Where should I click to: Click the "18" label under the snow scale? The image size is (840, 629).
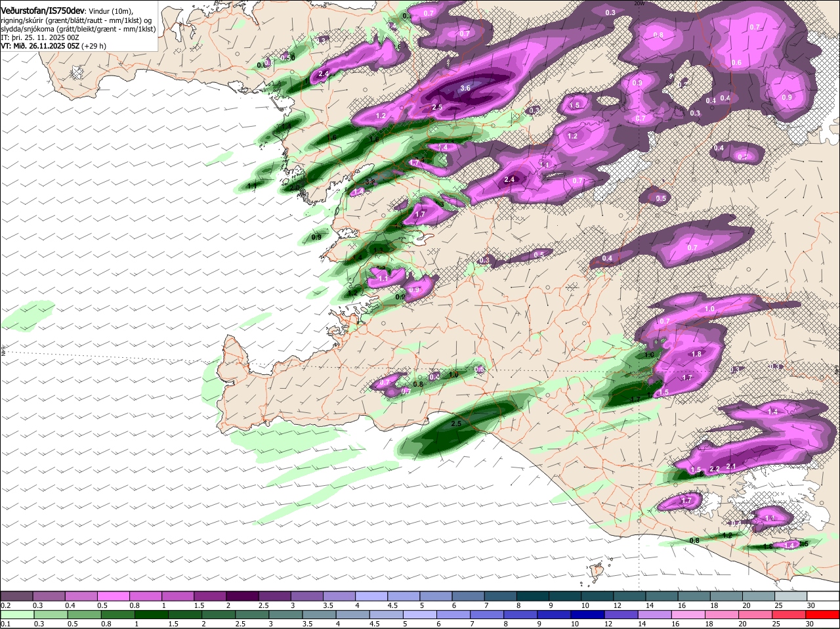714,605
